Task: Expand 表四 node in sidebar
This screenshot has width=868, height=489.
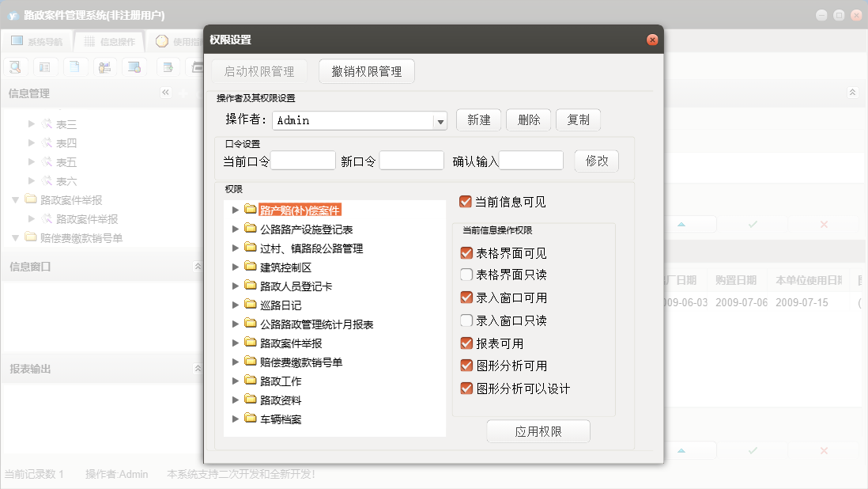Action: [x=32, y=143]
